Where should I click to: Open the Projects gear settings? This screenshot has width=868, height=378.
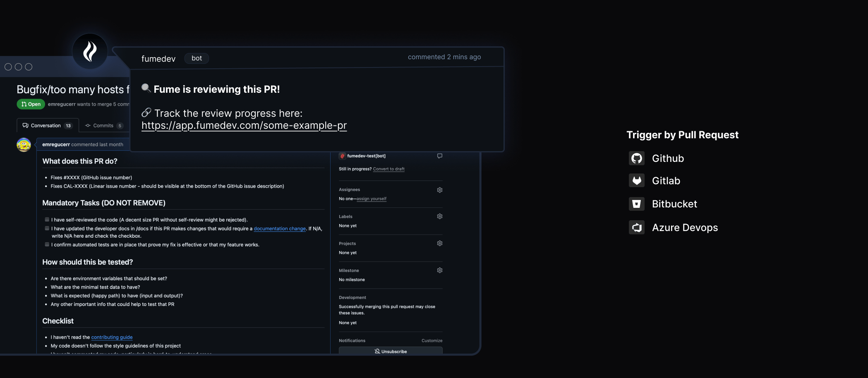point(440,243)
